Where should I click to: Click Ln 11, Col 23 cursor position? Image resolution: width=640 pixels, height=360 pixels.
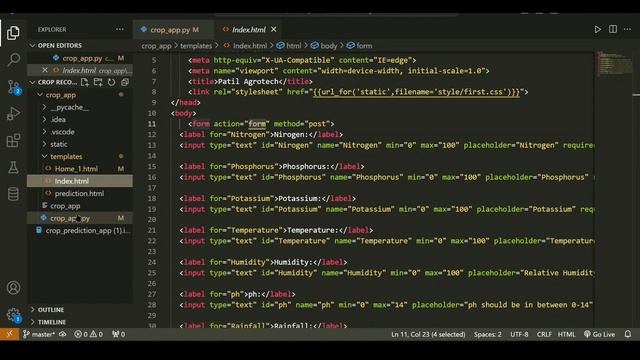[428, 334]
